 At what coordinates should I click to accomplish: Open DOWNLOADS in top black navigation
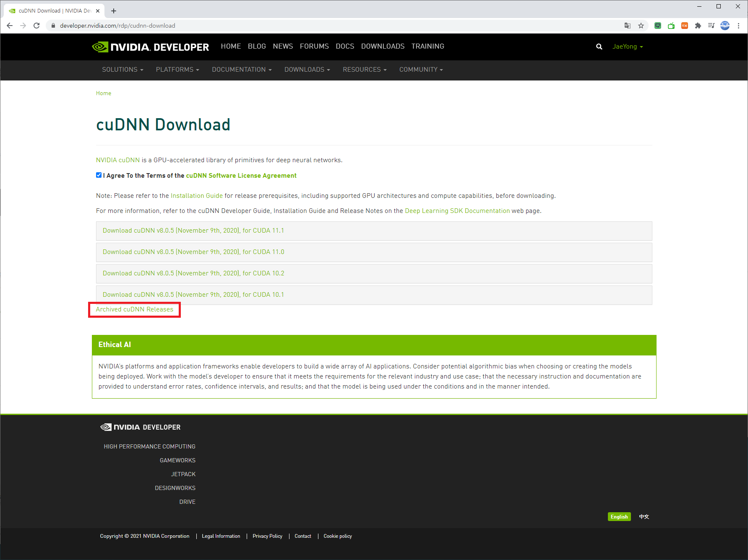[x=383, y=46]
